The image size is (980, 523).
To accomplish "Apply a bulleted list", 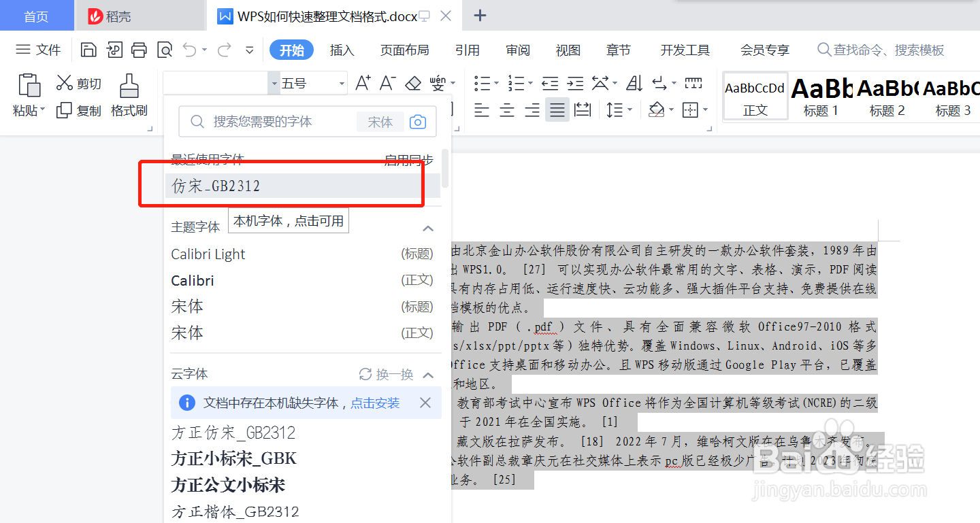I will point(483,83).
